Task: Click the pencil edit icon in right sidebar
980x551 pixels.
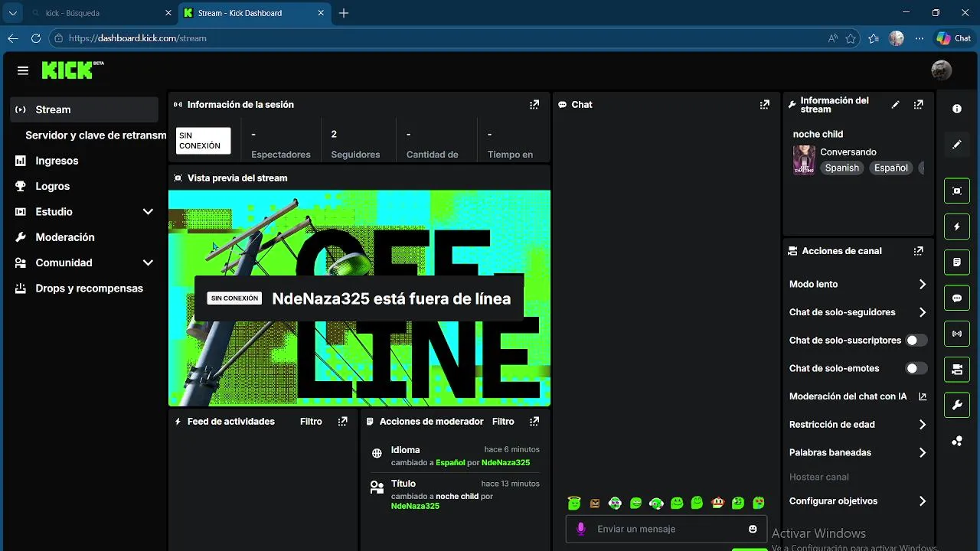Action: (957, 145)
